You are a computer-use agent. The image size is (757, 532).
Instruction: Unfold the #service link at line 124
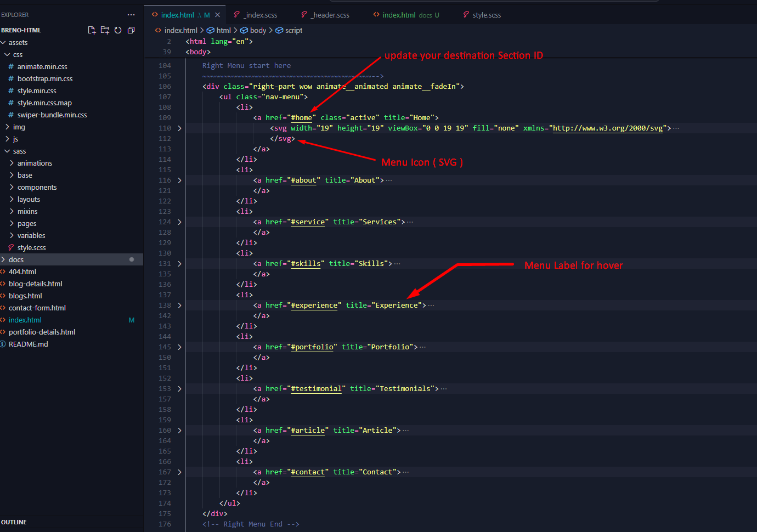point(179,222)
